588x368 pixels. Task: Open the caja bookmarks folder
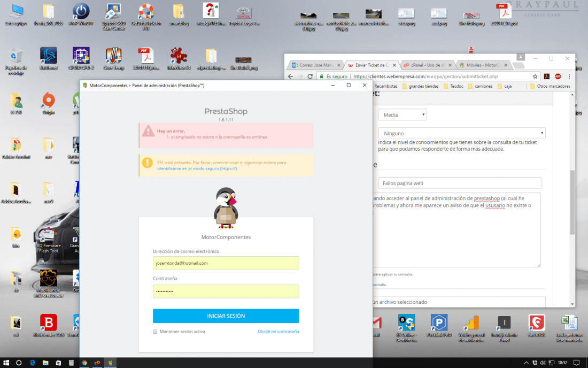pos(505,86)
